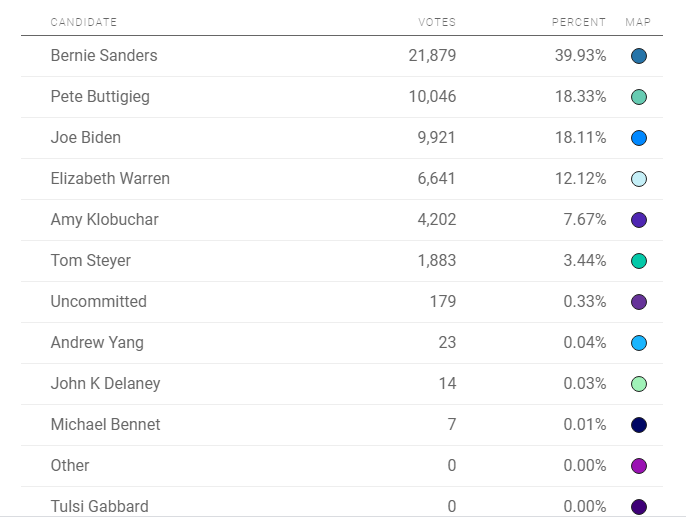Click Bernie Sanders' map color dot
Screen dimensions: 686x521
[x=639, y=57]
